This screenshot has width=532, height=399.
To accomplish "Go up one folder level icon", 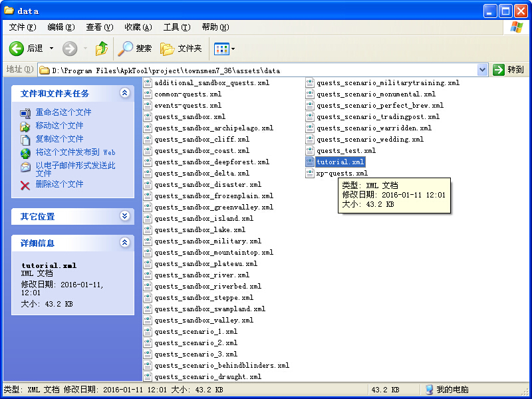I will (x=102, y=49).
